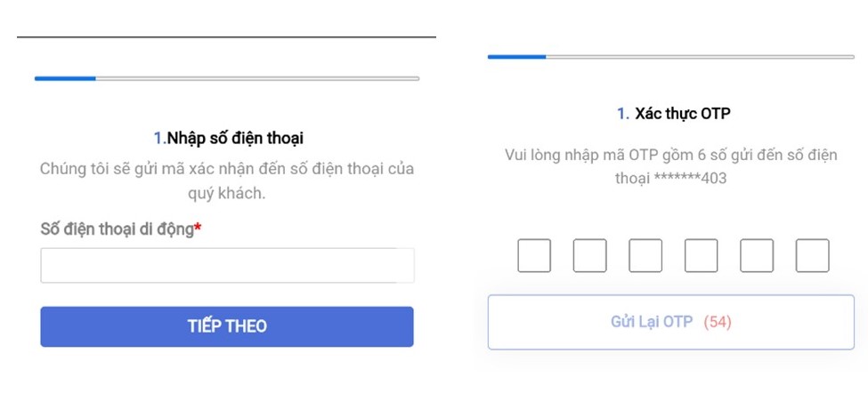This screenshot has width=868, height=393.
Task: Select the sixth OTP digit box
Action: point(813,255)
